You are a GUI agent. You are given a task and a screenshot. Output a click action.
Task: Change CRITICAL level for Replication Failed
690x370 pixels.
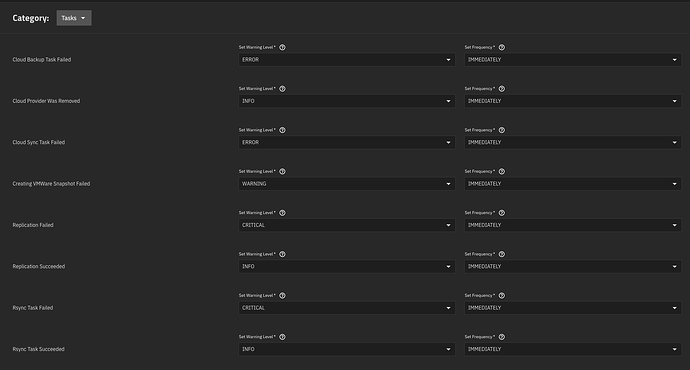(347, 225)
